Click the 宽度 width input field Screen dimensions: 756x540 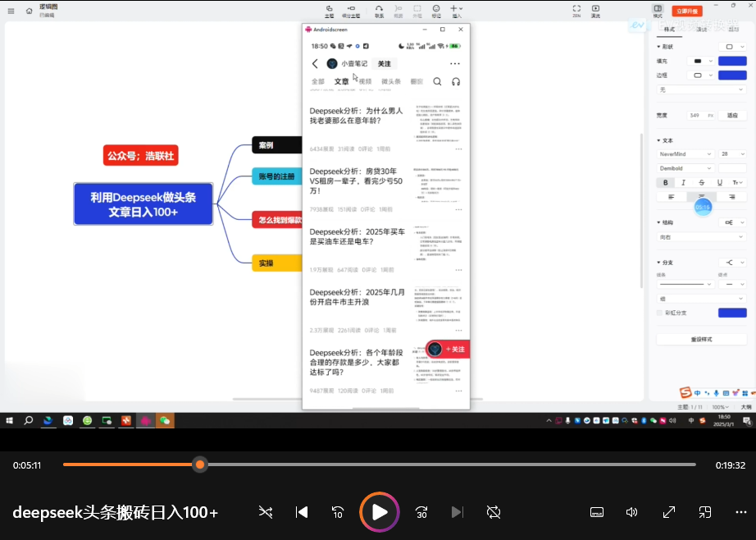701,116
